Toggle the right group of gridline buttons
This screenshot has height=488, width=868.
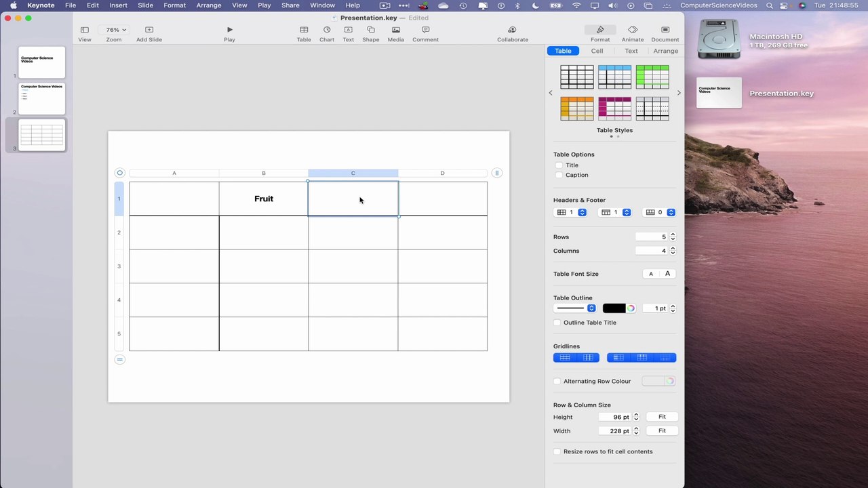pyautogui.click(x=642, y=358)
